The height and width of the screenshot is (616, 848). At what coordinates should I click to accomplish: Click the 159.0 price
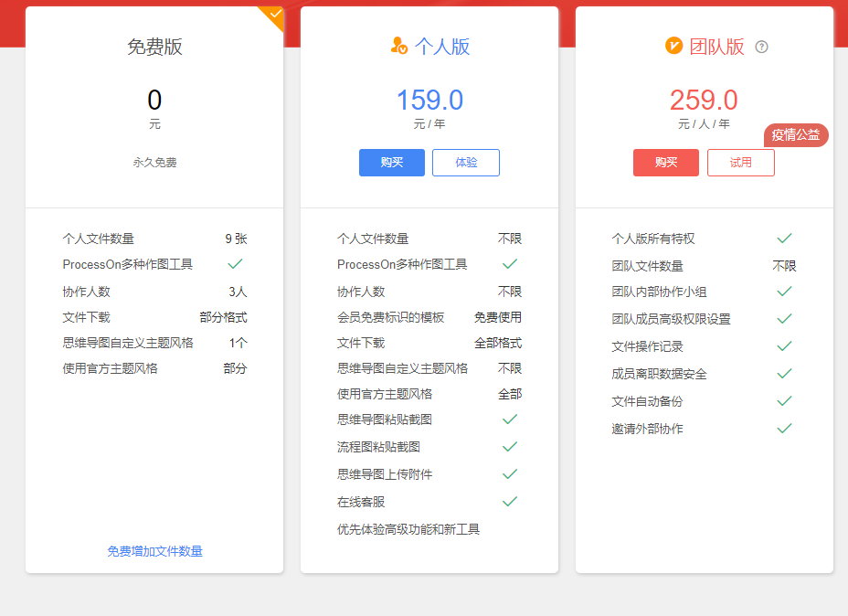[430, 100]
